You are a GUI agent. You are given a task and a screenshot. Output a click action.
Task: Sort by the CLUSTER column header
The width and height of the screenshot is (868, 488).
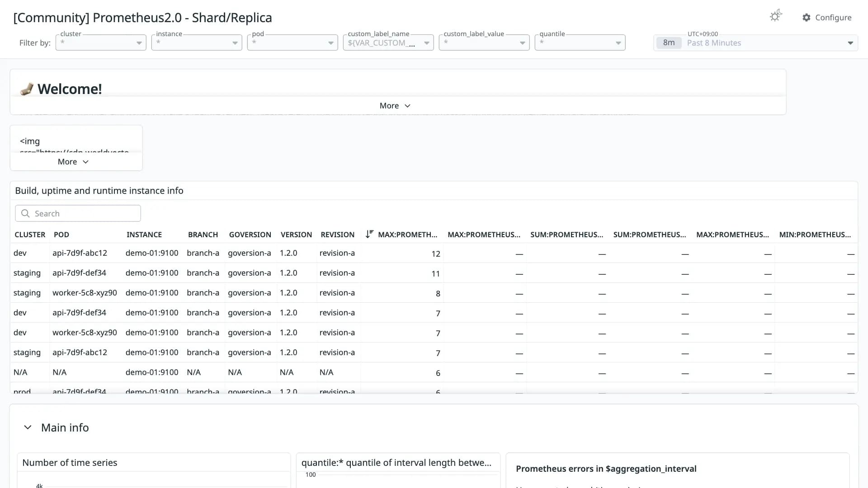point(30,235)
